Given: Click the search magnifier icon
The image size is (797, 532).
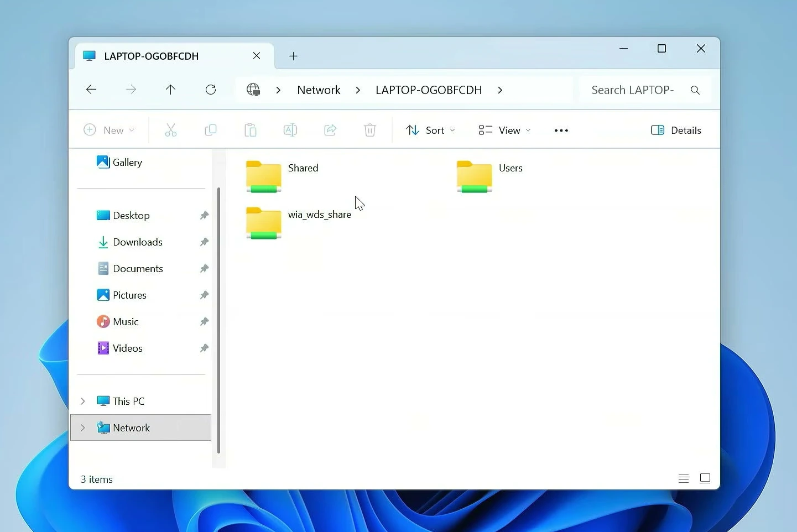Looking at the screenshot, I should tap(695, 90).
